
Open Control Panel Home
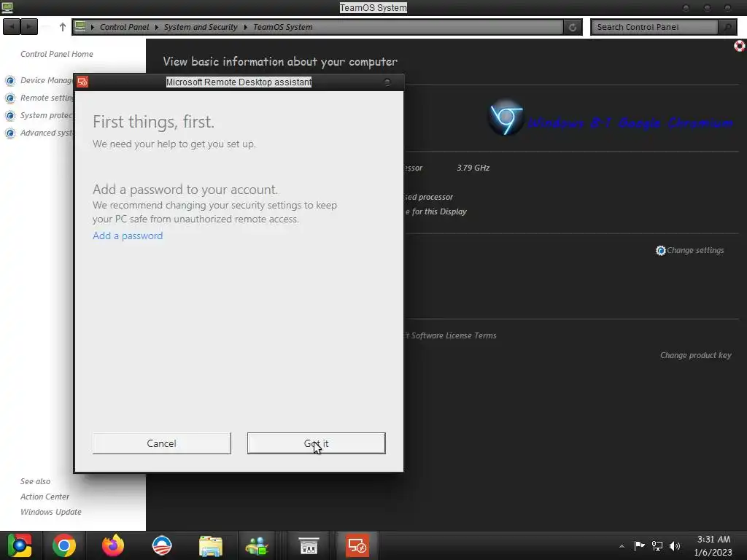pos(57,54)
